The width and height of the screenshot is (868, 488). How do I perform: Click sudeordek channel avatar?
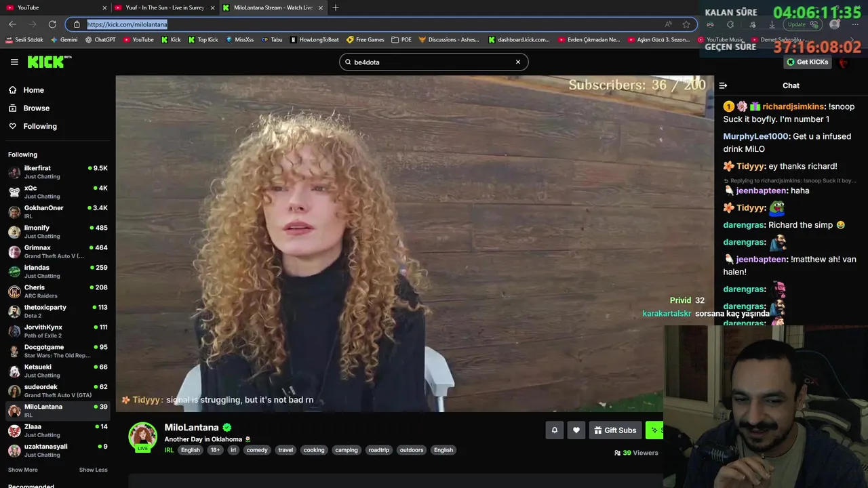pyautogui.click(x=14, y=391)
